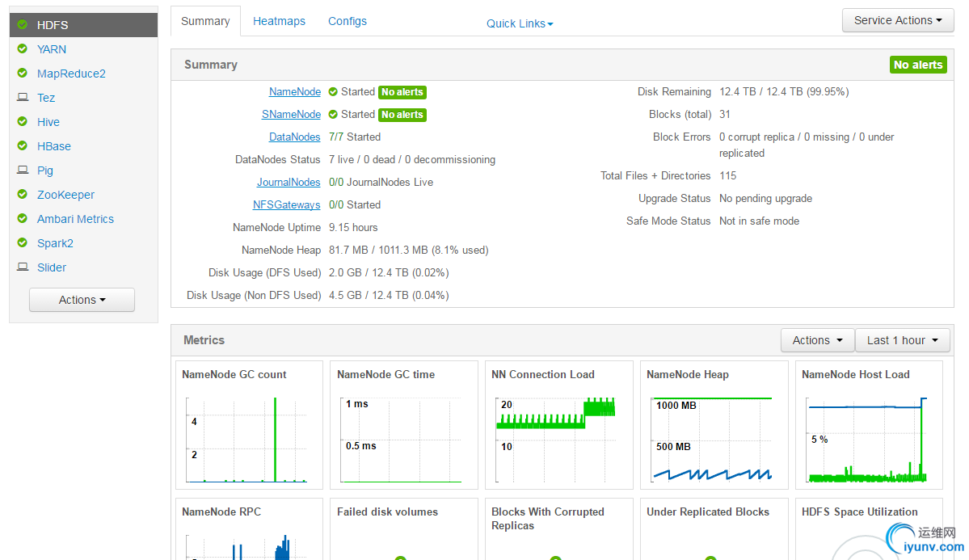969x560 pixels.
Task: Click the Safe Mode Status value
Action: point(759,221)
